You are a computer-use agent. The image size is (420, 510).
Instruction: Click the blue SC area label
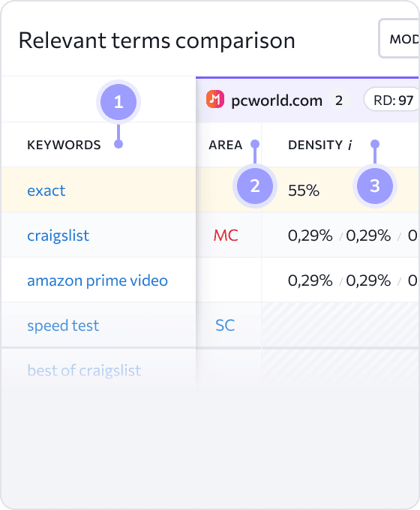point(225,325)
